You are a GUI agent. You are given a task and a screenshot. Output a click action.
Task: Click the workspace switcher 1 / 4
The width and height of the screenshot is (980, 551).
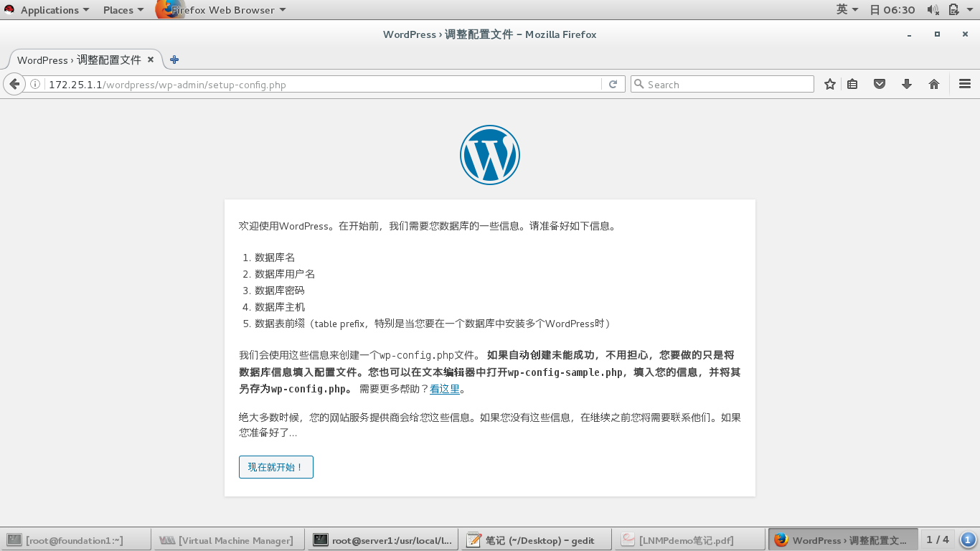point(938,540)
